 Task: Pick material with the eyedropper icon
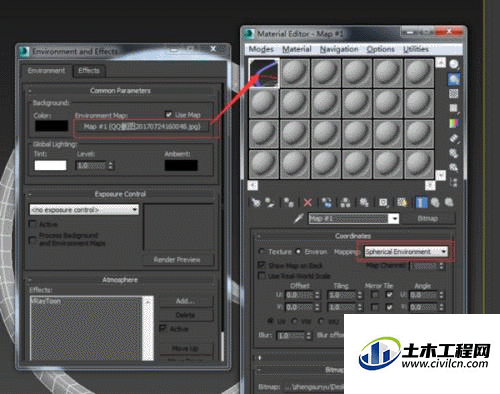pyautogui.click(x=298, y=218)
